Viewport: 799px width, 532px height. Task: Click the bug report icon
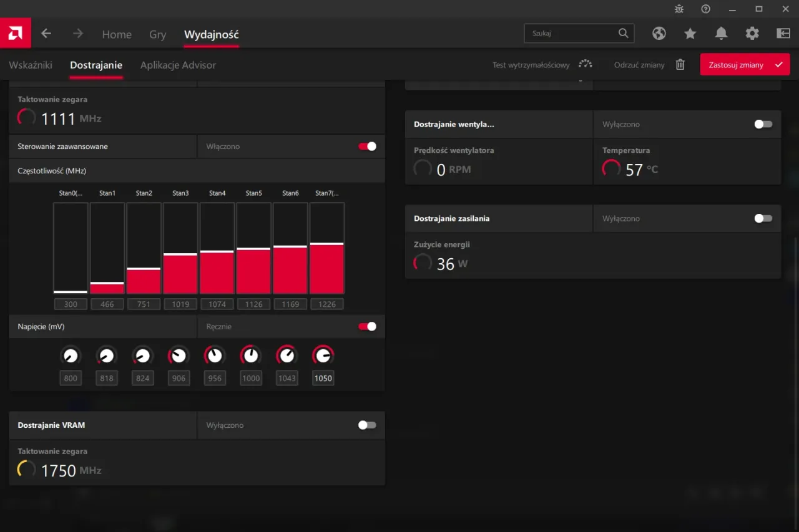tap(679, 9)
